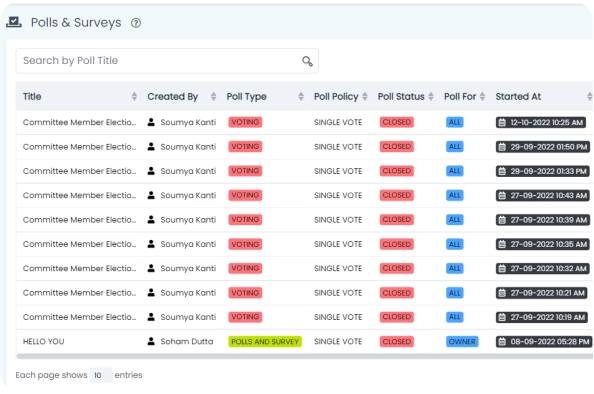Sort by the Started At column arrows
Viewport: 594px width, 394px height.
tap(589, 96)
